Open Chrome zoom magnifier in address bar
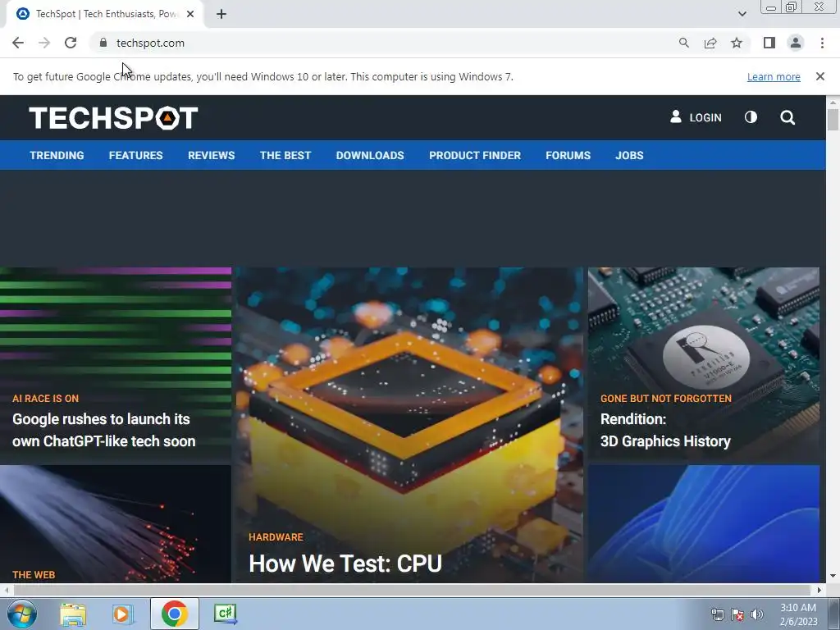The width and height of the screenshot is (840, 630). click(x=683, y=43)
